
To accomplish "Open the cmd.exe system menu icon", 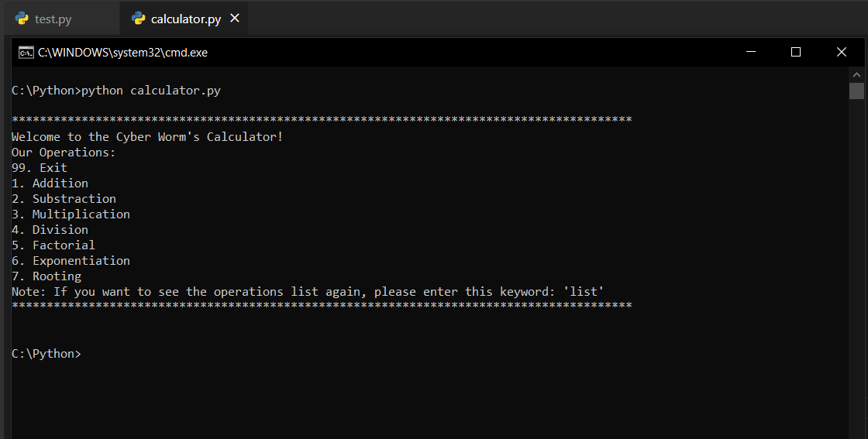I will point(26,53).
